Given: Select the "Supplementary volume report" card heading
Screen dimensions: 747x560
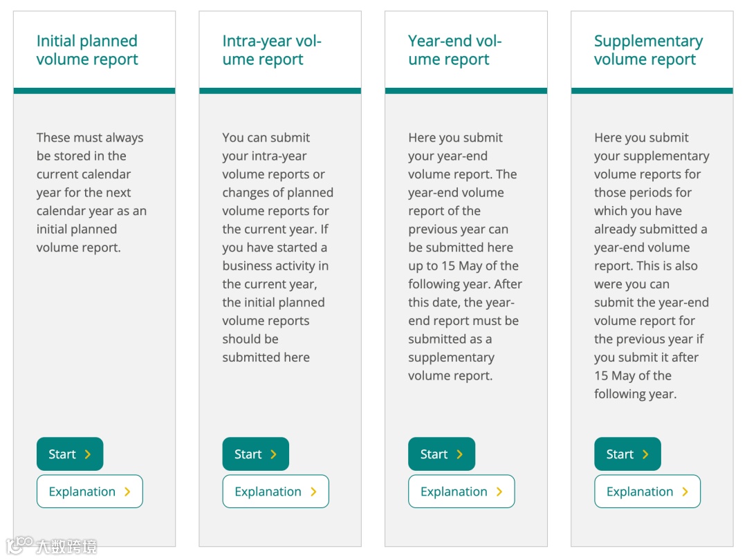Looking at the screenshot, I should point(648,50).
